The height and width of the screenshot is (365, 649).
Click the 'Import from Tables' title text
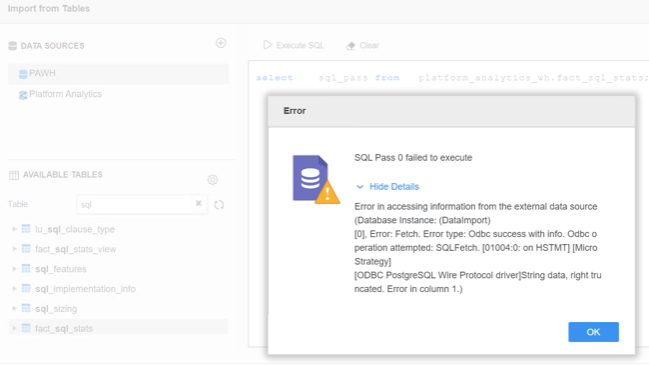tap(49, 9)
